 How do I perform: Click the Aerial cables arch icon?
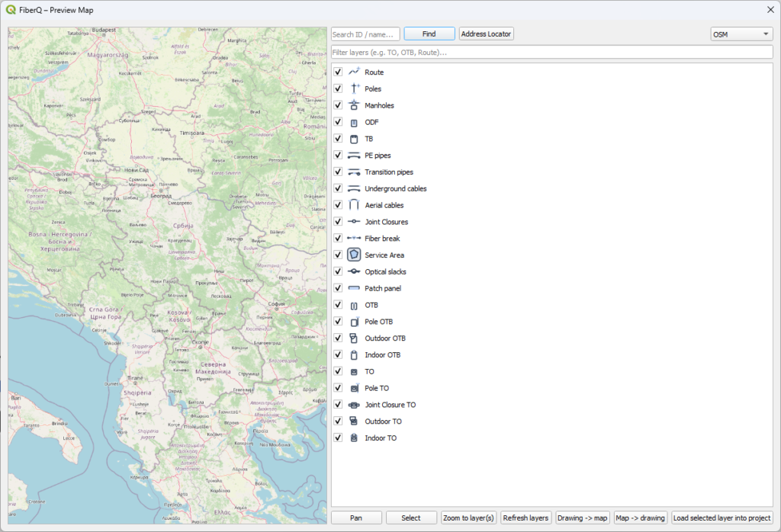point(354,205)
